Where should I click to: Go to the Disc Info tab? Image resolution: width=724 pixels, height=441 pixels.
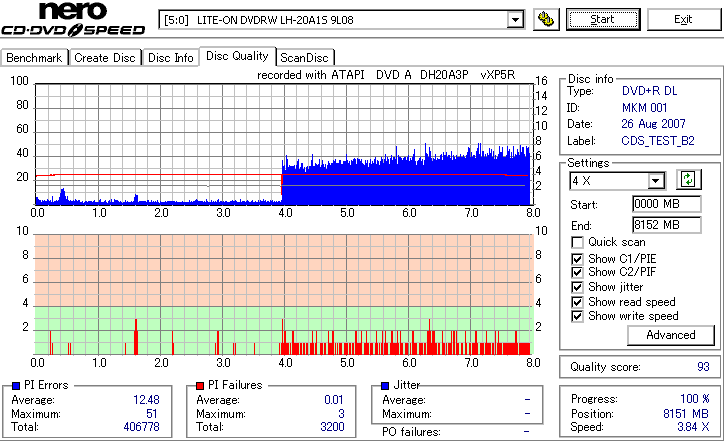(x=170, y=58)
